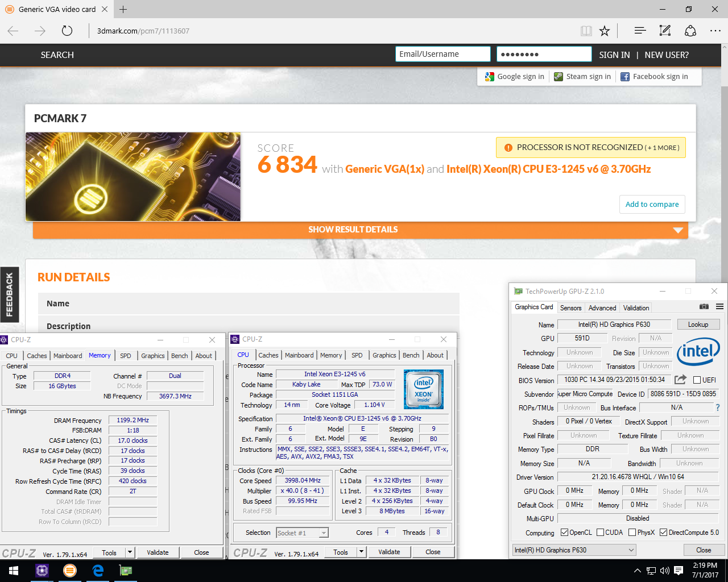This screenshot has width=728, height=582.
Task: Click Validate in Memory CPU-Z window
Action: (x=158, y=552)
